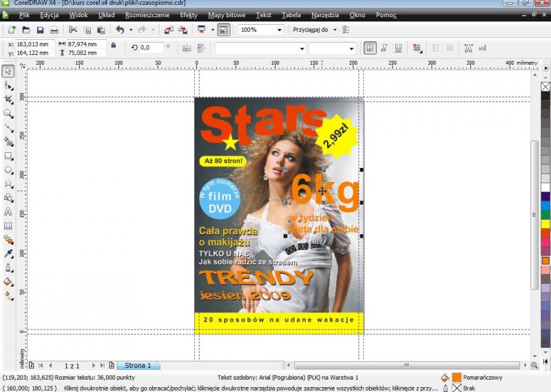Select the Ellipse tool
The width and height of the screenshot is (551, 392).
8,169
